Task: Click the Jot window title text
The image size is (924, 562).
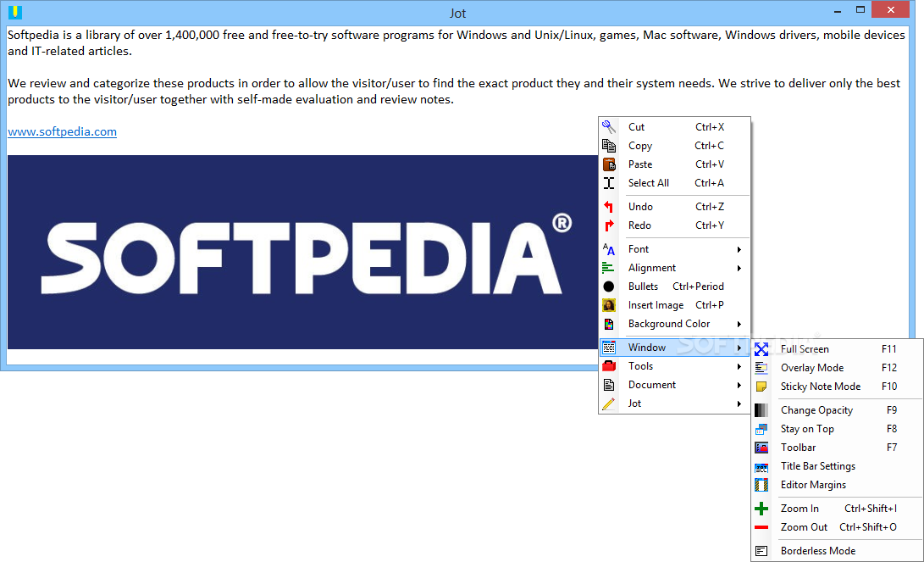Action: [458, 13]
